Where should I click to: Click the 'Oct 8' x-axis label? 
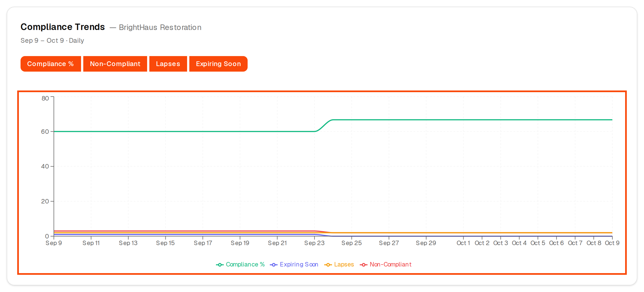tap(594, 243)
